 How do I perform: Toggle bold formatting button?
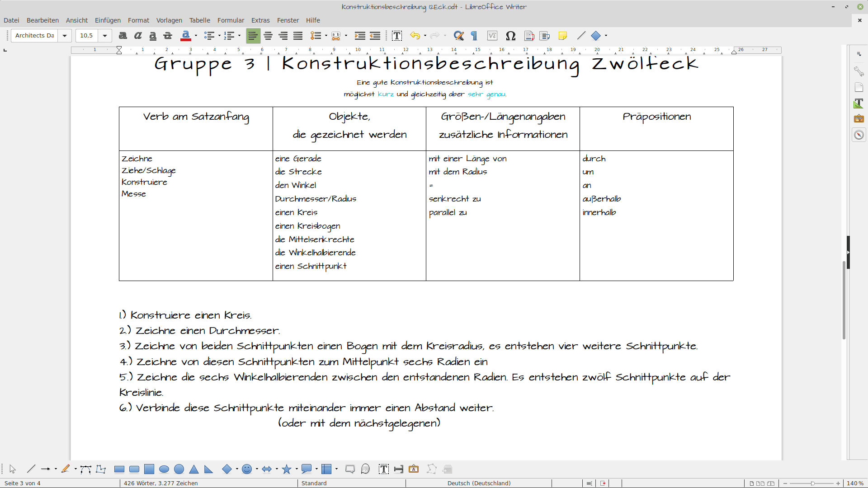coord(123,36)
